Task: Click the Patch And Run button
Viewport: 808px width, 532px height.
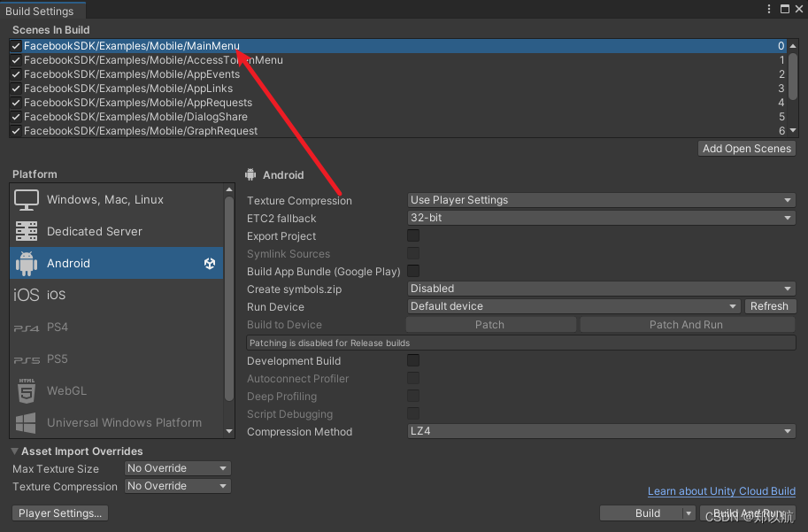Action: pyautogui.click(x=688, y=325)
